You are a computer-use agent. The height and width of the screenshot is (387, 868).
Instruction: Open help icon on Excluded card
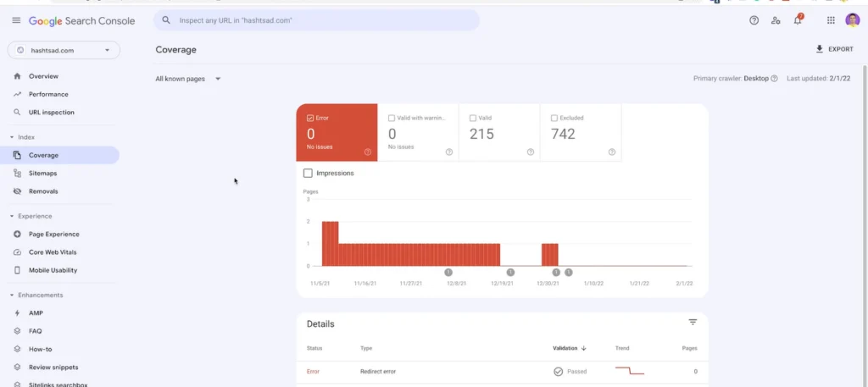pos(612,152)
